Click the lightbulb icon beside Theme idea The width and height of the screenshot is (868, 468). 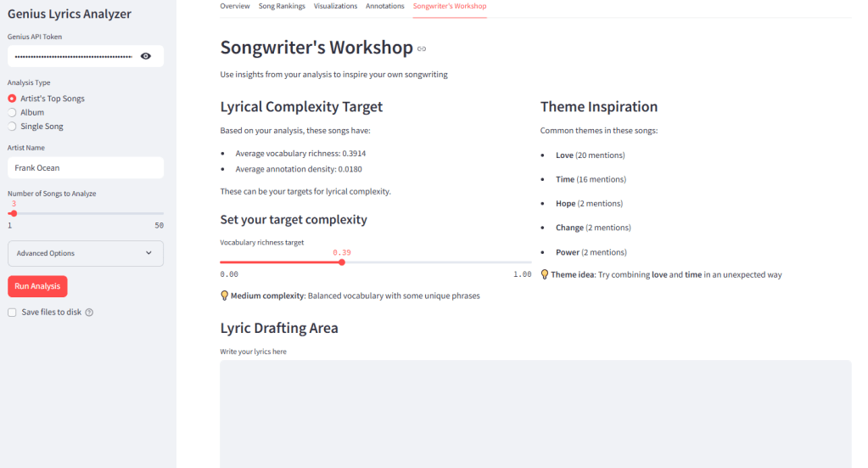tap(545, 274)
